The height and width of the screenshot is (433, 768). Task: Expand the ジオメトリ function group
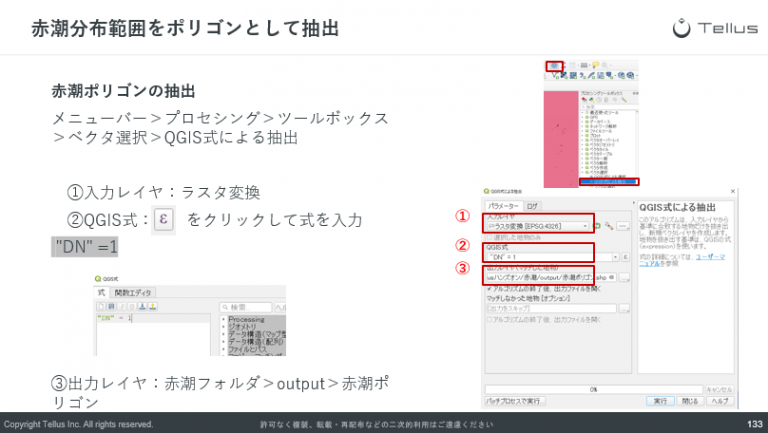(x=224, y=327)
